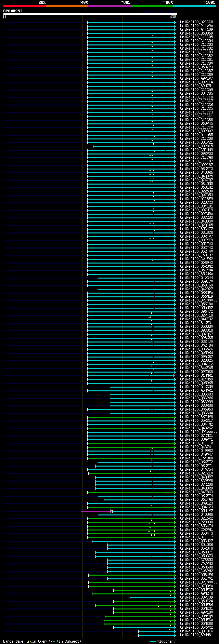The height and width of the screenshot is (644, 219).
Task: Open hit UniRef100_P41090
Action: tap(196, 26)
